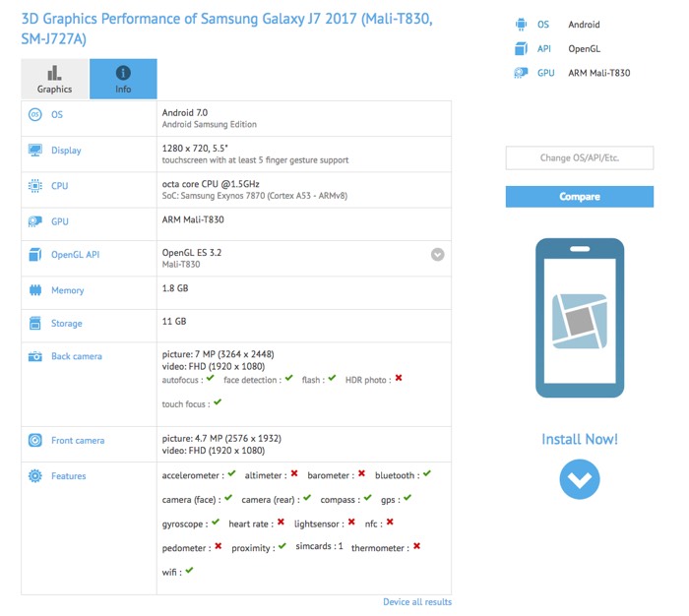Screen dimensions: 689x616
Task: Click the ARM Mali-T830 value in sidebar
Action: pos(598,73)
